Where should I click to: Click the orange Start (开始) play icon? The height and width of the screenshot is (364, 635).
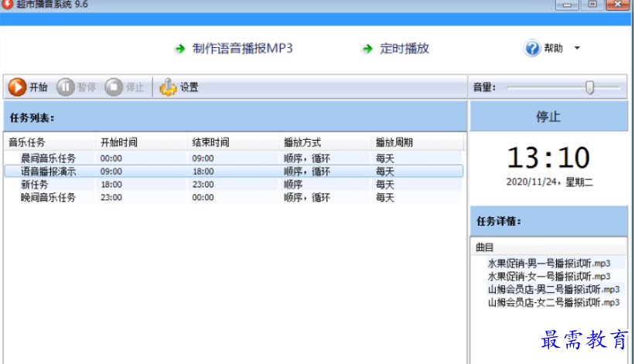click(x=18, y=87)
